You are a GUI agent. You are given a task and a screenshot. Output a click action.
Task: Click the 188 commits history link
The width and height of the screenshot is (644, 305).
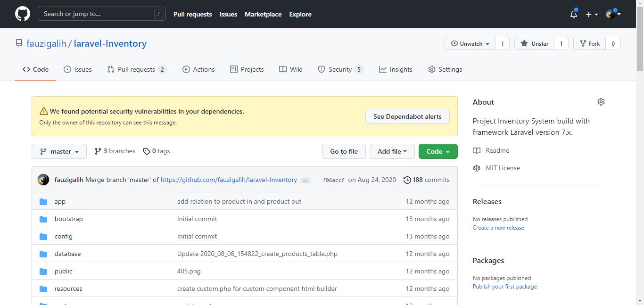point(426,180)
